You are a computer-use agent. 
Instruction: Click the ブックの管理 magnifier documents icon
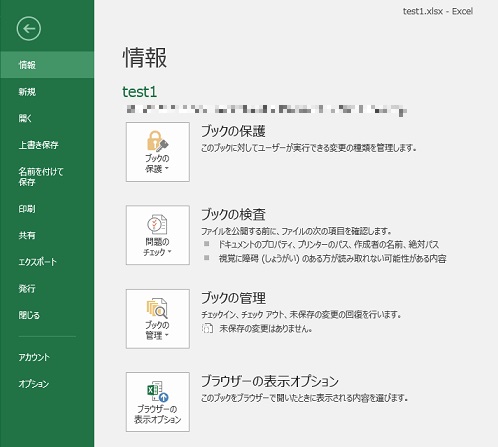tap(157, 308)
